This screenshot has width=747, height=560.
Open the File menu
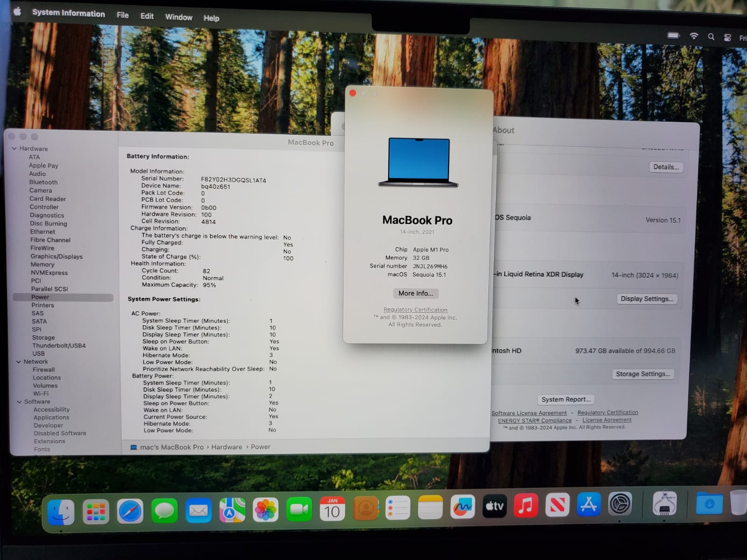coord(123,15)
